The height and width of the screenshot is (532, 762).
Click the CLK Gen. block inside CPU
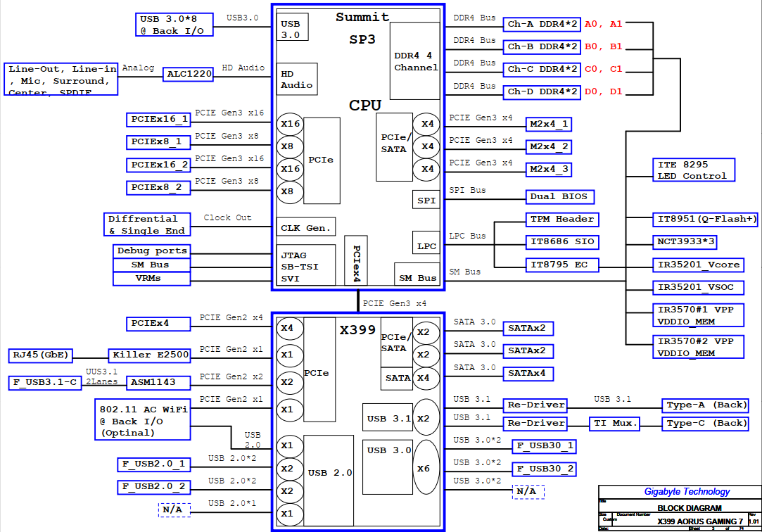(x=305, y=227)
